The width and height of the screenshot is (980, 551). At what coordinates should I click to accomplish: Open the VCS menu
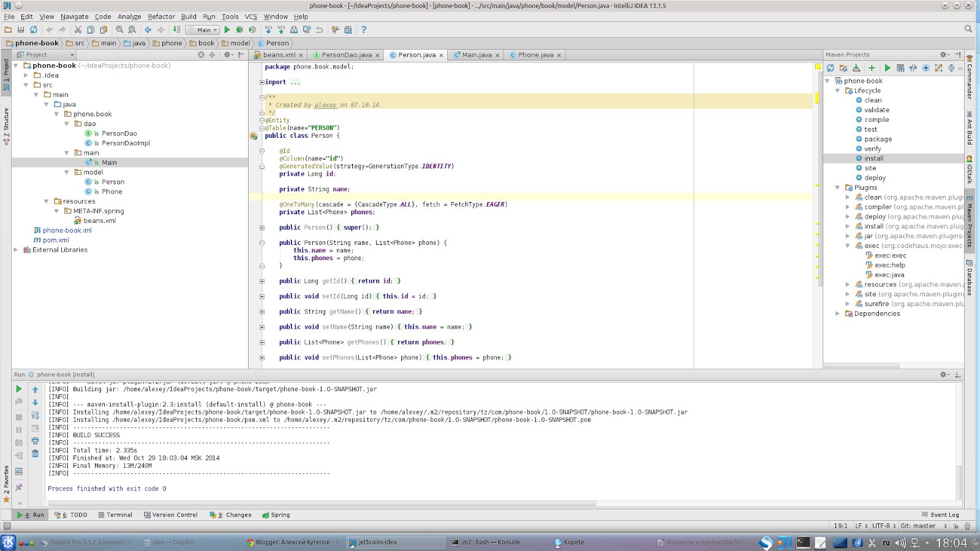tap(251, 17)
